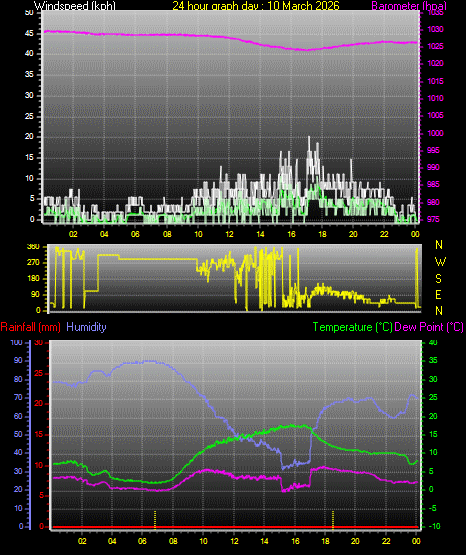Screen dimensions: 466x555
Task: Click 35 on the green Temperature axis
Action: click(433, 360)
